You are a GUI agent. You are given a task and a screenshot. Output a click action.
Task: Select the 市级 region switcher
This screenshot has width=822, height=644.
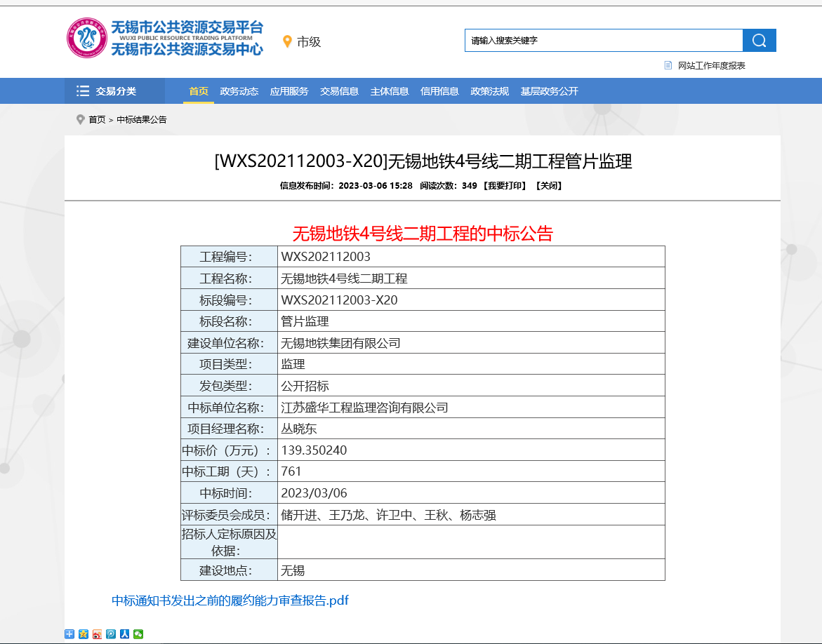pyautogui.click(x=309, y=42)
